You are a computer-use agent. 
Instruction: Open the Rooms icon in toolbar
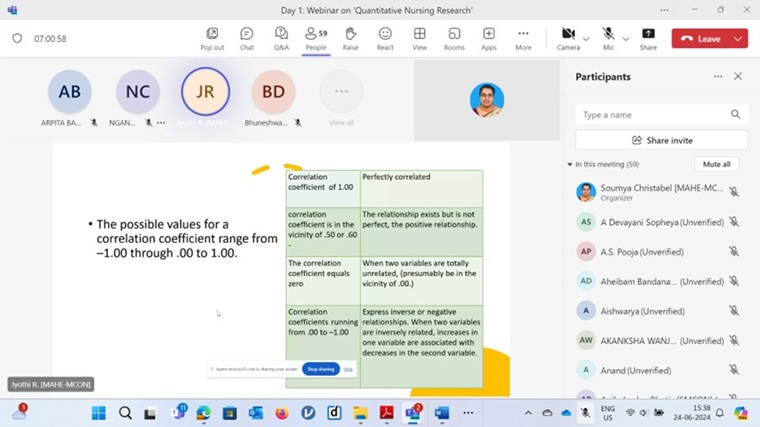[x=454, y=38]
